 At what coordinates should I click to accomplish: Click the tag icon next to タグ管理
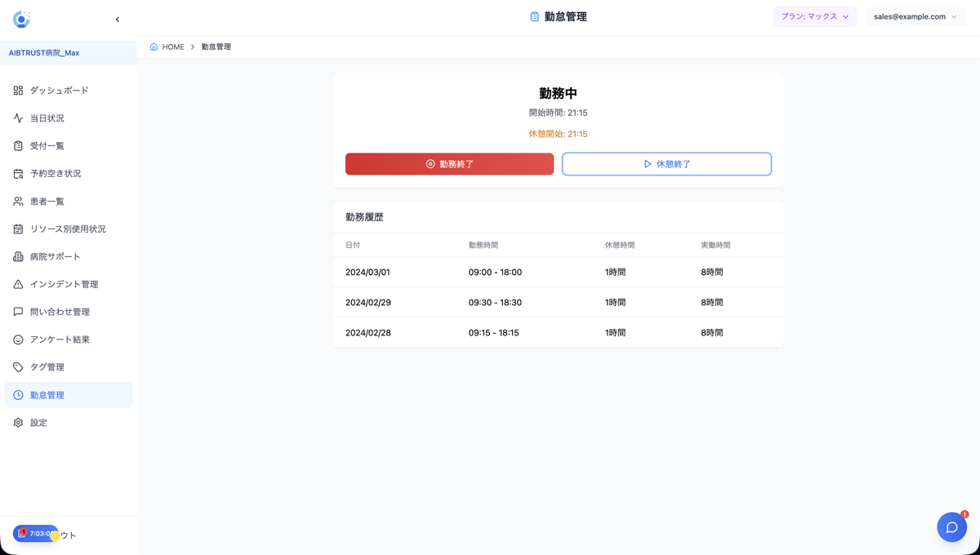pos(18,367)
